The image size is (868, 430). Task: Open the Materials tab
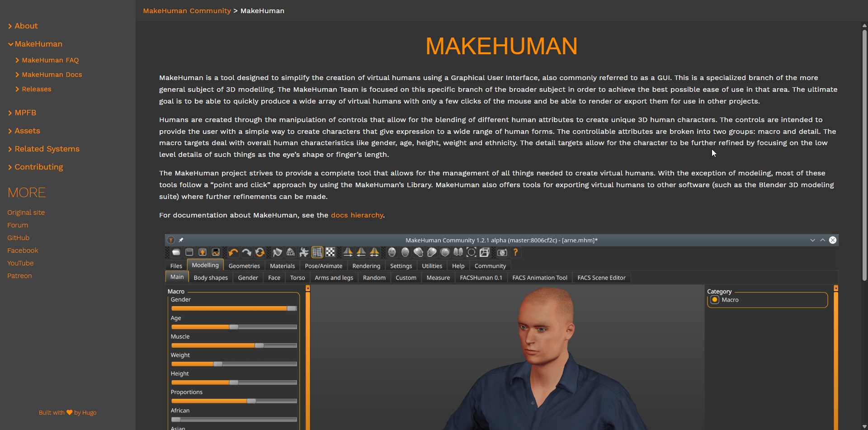click(x=283, y=266)
